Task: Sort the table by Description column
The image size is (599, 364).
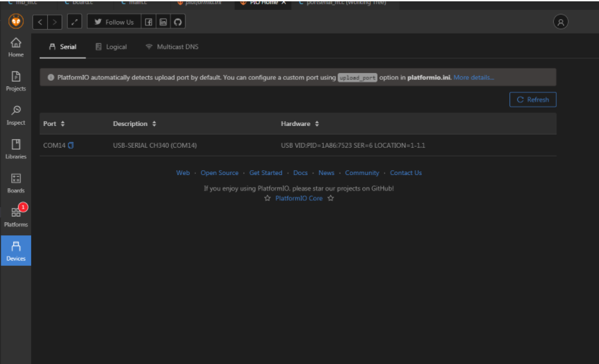Action: 135,124
